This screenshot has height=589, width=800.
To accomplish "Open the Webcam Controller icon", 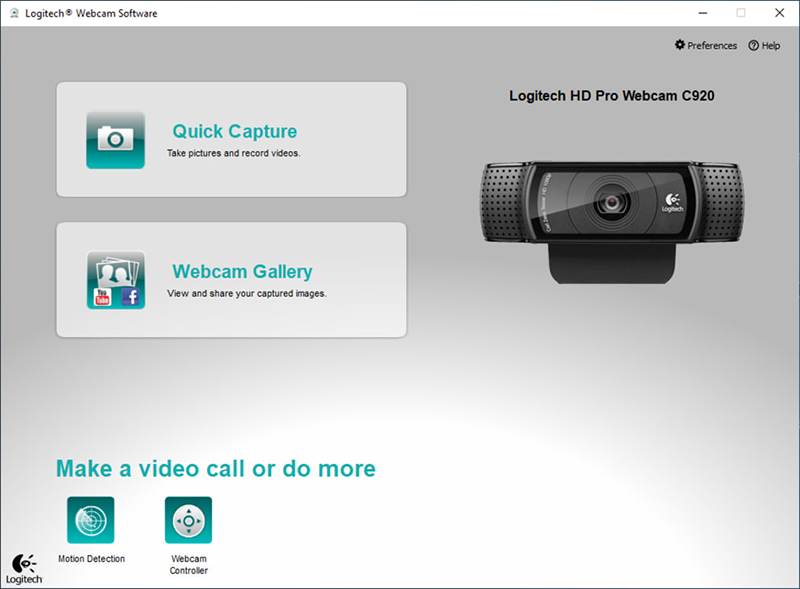I will [x=188, y=520].
